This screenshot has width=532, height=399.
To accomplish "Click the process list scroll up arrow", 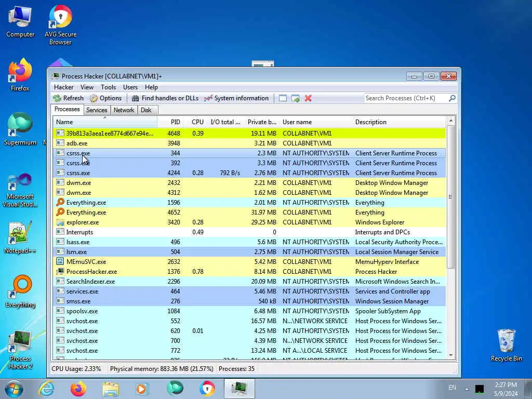I will coord(450,121).
